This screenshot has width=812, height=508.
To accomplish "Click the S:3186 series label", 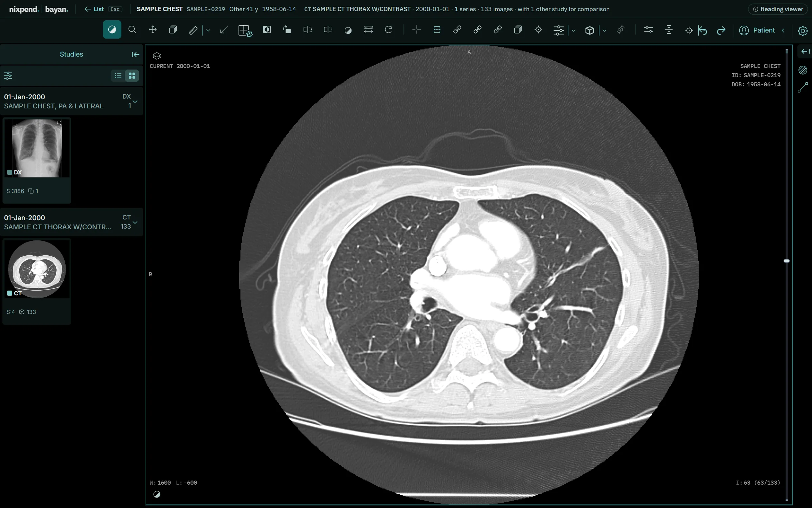I will coord(15,191).
